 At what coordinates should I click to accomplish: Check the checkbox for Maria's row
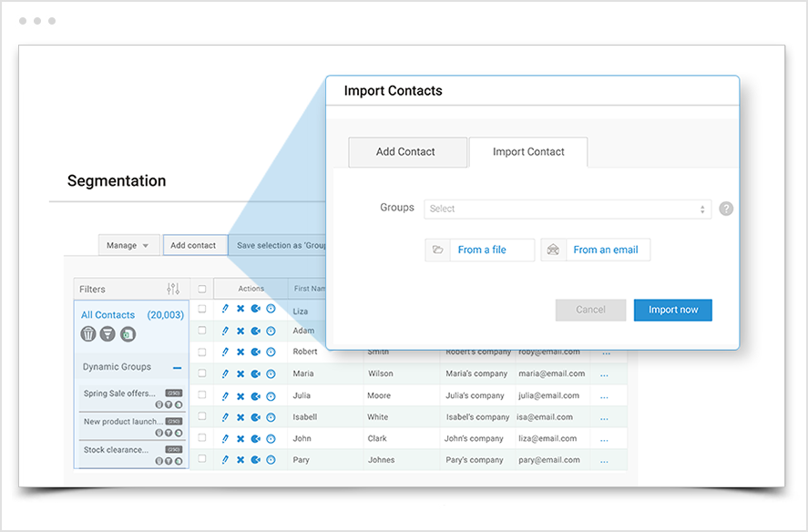pos(202,373)
